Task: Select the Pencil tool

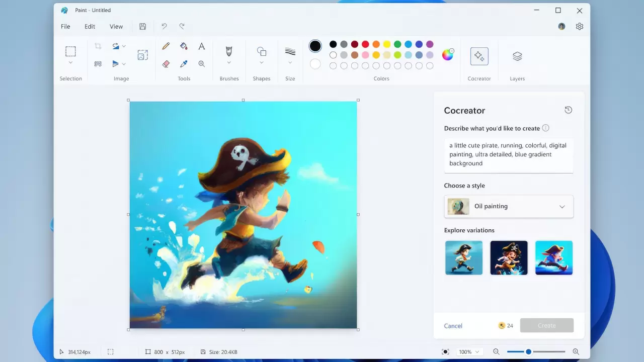Action: (x=166, y=46)
